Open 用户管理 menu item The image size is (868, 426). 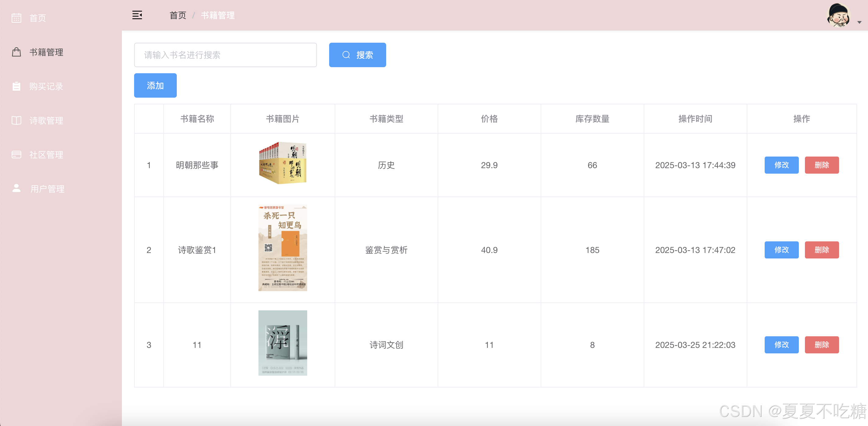[47, 189]
